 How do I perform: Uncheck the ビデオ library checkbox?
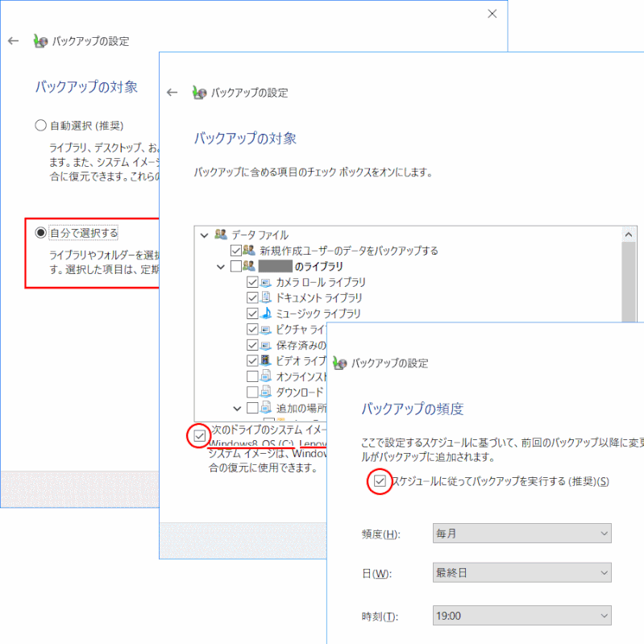[x=252, y=360]
